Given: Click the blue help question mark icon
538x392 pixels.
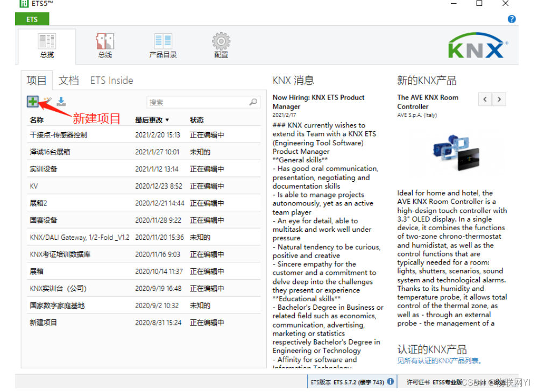Looking at the screenshot, I should tap(512, 19).
